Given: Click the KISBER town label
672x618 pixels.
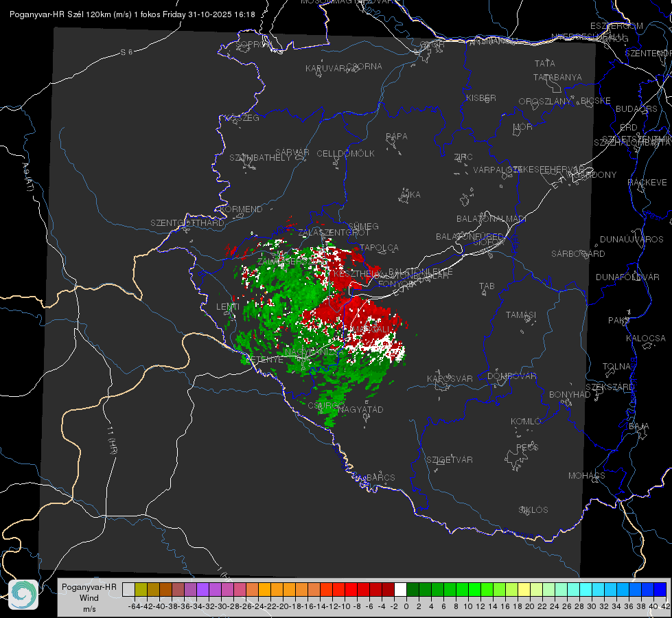Looking at the screenshot, I should tap(481, 98).
